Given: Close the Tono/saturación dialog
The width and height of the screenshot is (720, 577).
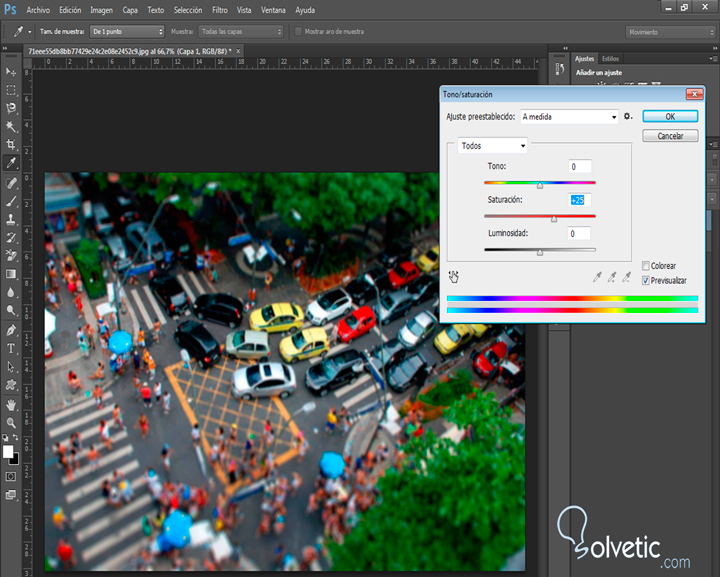Looking at the screenshot, I should coord(694,94).
